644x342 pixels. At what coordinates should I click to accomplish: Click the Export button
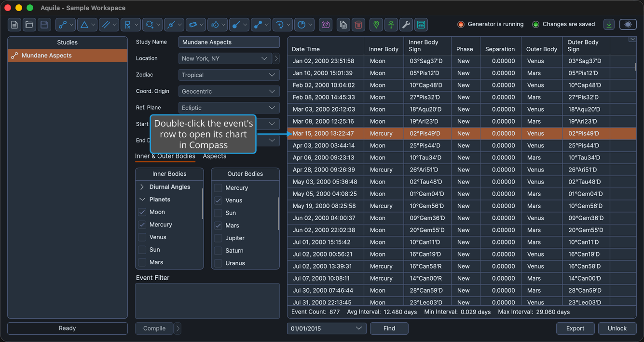pos(575,328)
